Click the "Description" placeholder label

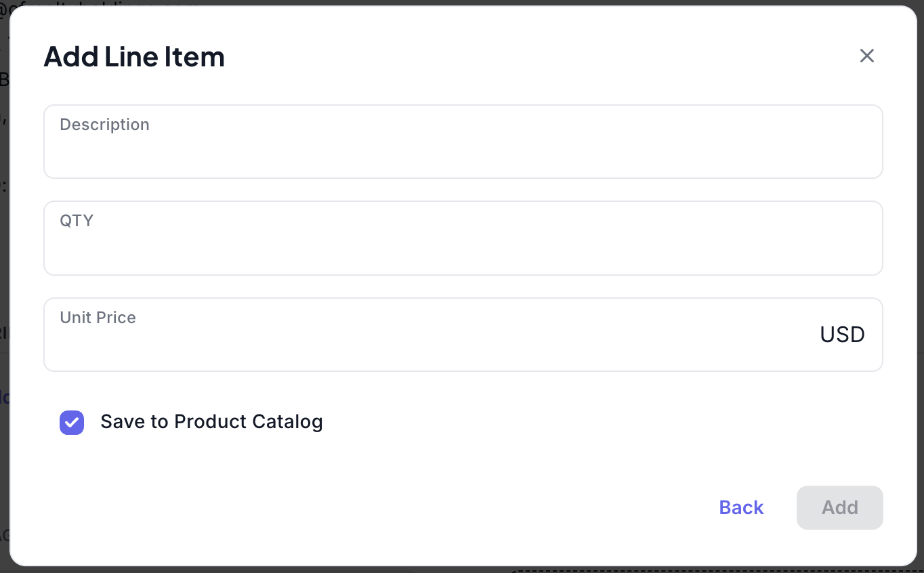[x=104, y=125]
